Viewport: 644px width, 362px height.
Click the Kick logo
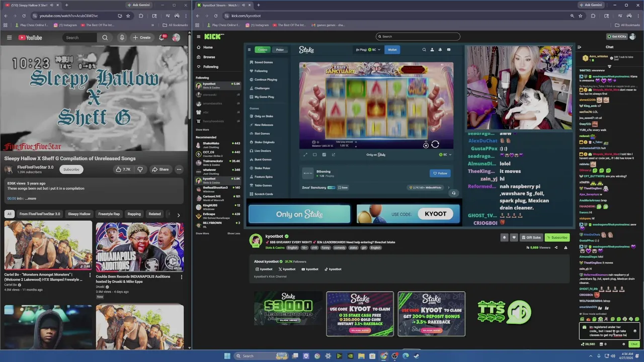tap(214, 36)
